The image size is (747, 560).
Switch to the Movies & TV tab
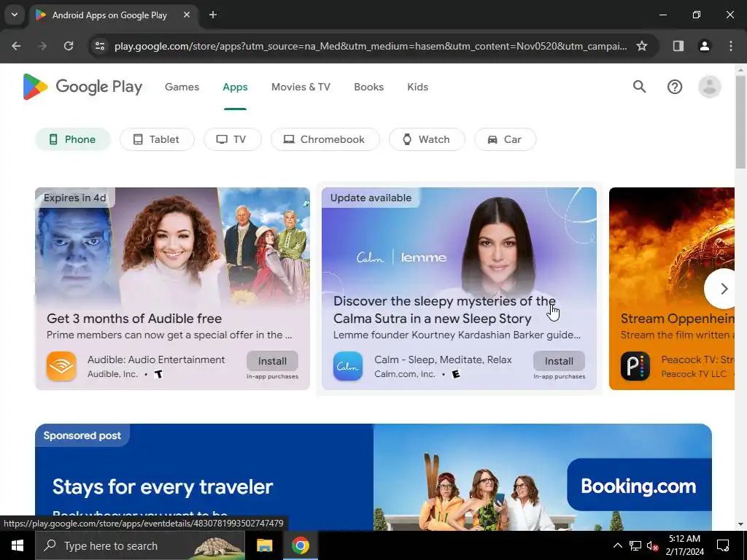[x=301, y=87]
